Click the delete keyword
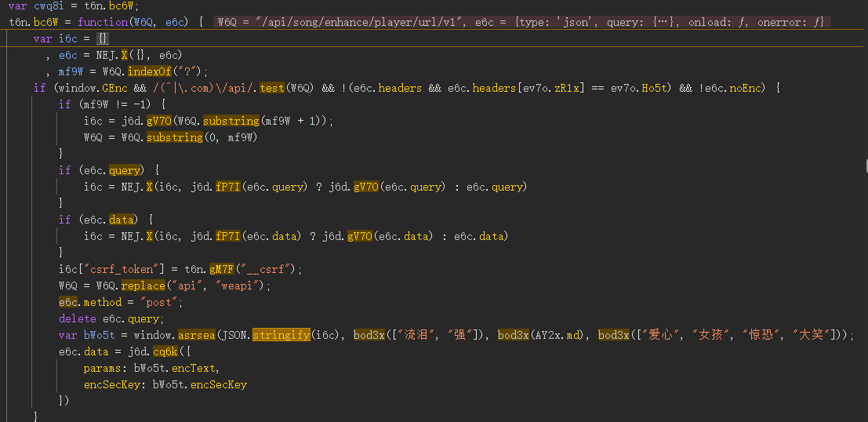This screenshot has width=868, height=422. tap(78, 319)
